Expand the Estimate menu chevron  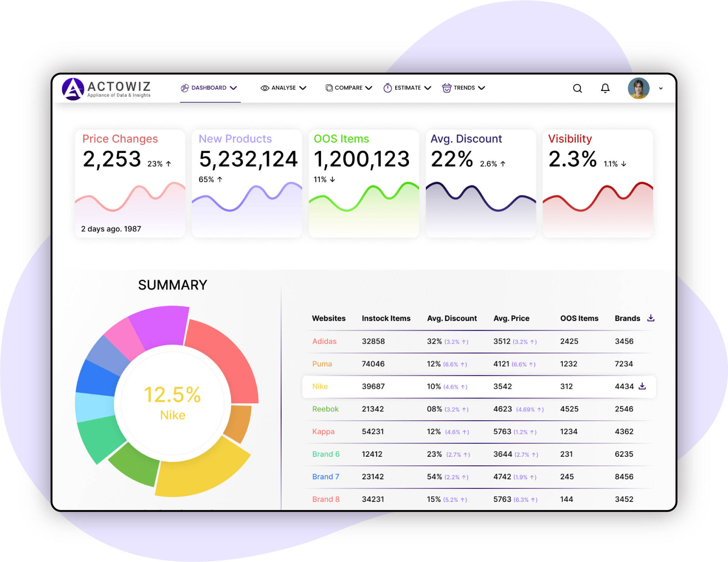pos(428,88)
